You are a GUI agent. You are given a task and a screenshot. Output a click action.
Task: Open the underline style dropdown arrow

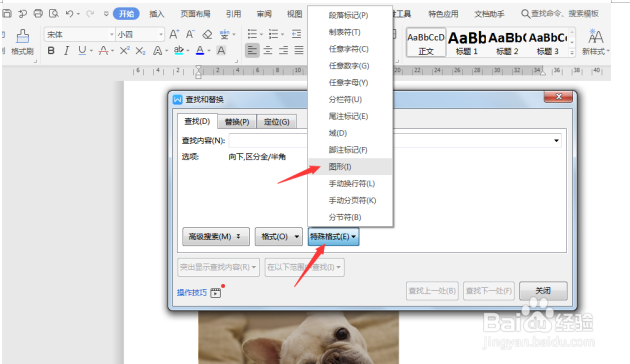click(x=92, y=51)
